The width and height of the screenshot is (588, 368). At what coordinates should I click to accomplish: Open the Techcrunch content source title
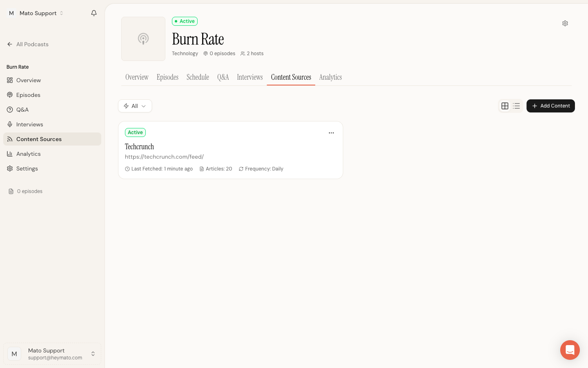139,146
